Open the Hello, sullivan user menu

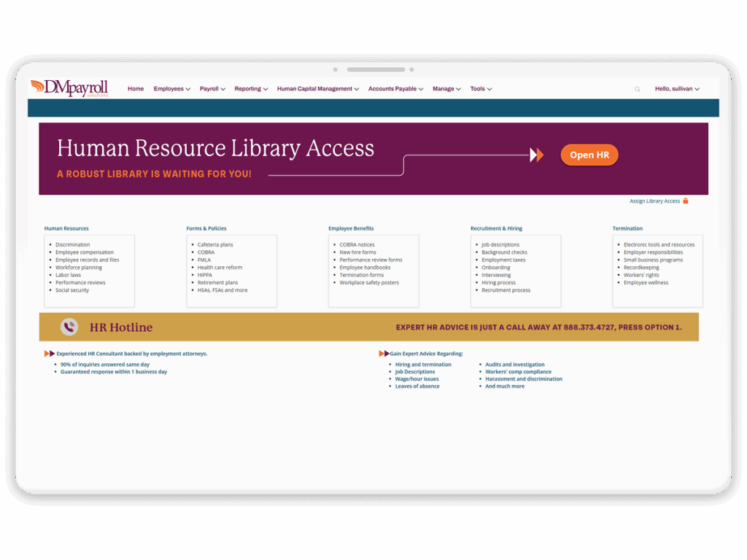click(677, 88)
